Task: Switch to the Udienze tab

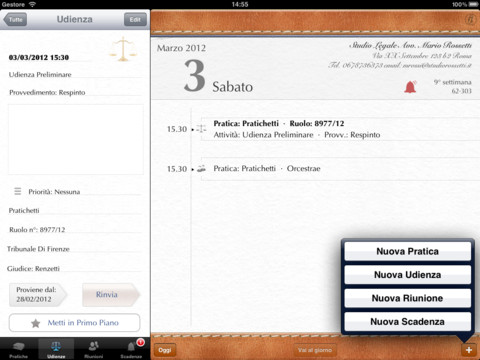Action: pos(56,348)
